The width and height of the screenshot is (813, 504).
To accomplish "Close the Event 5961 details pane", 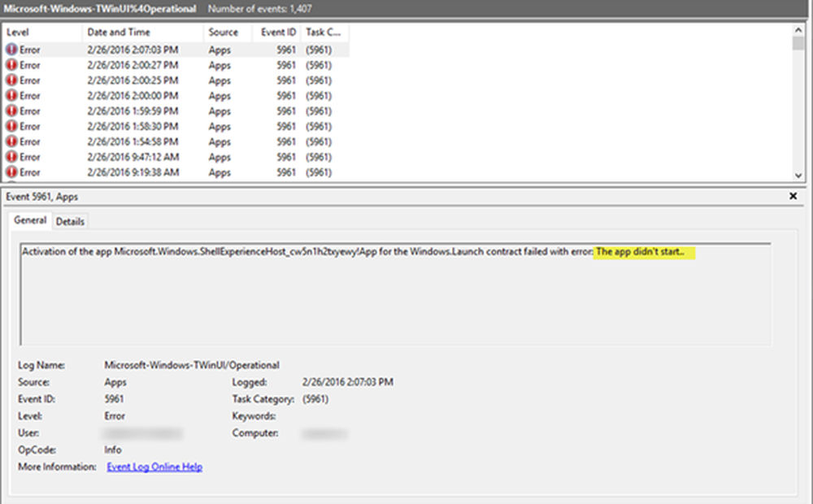I will [x=793, y=197].
